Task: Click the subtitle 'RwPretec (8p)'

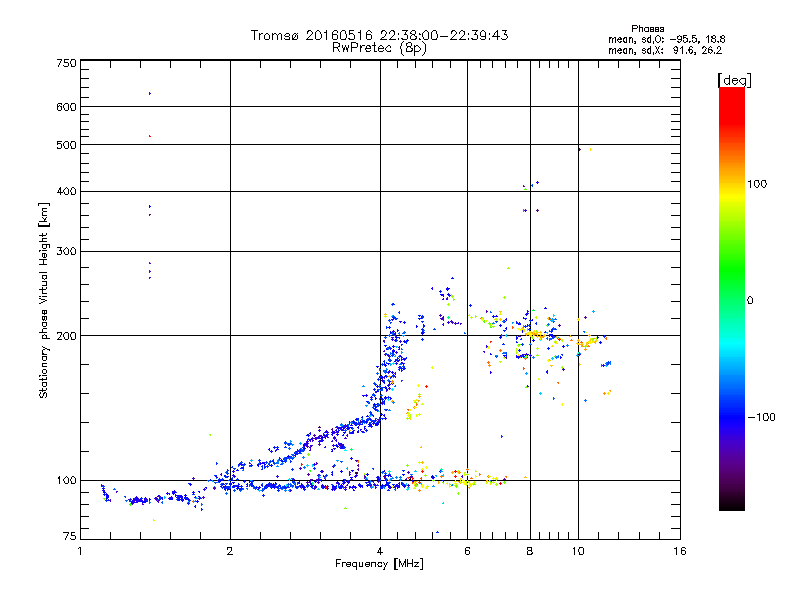Action: pos(379,48)
